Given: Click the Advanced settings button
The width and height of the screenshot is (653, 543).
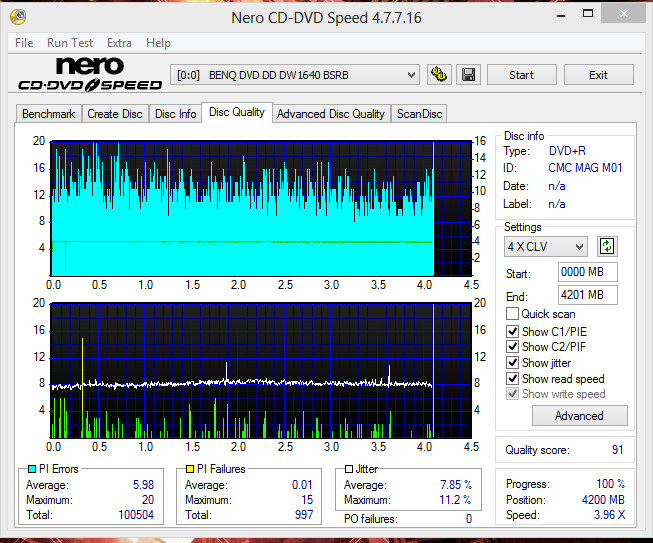Looking at the screenshot, I should [579, 416].
